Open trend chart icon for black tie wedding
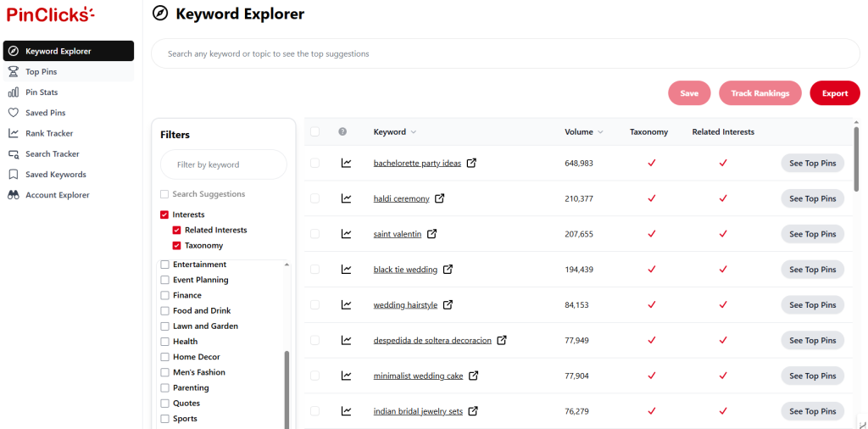The width and height of the screenshot is (868, 429). tap(346, 270)
